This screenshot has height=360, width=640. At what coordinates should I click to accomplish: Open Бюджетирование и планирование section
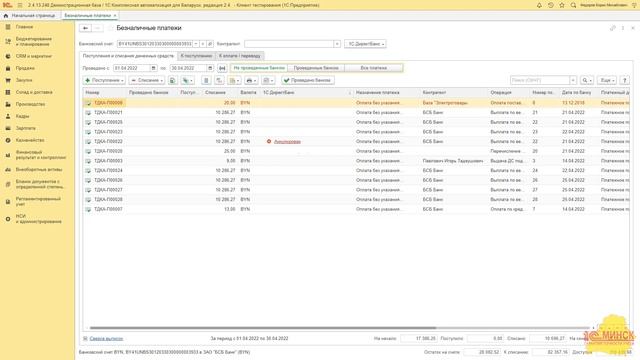[x=33, y=41]
